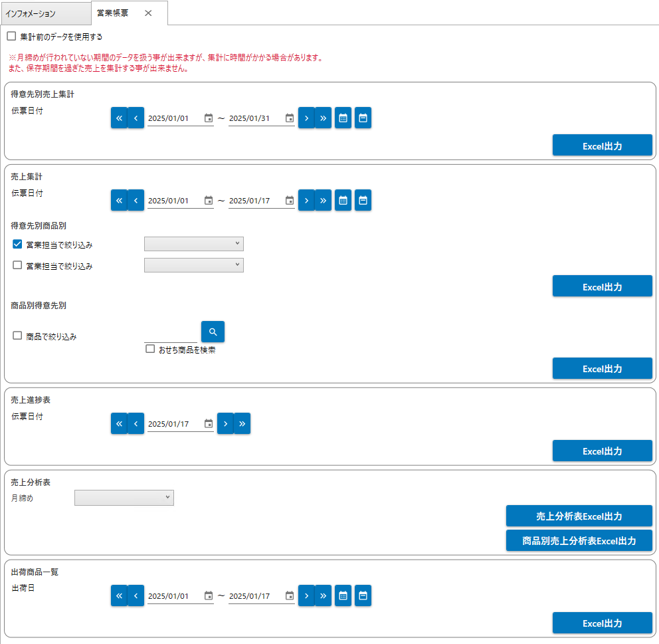Focus 売上集計 end date field 2025/01/17
This screenshot has height=644, width=659.
point(256,201)
